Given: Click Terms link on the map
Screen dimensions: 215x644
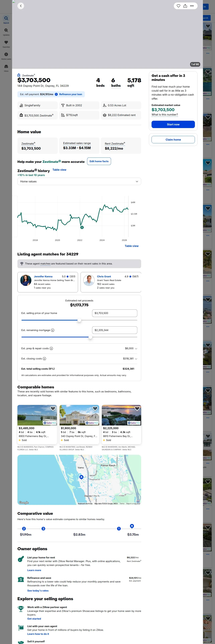Looking at the screenshot, I should [x=122, y=504].
